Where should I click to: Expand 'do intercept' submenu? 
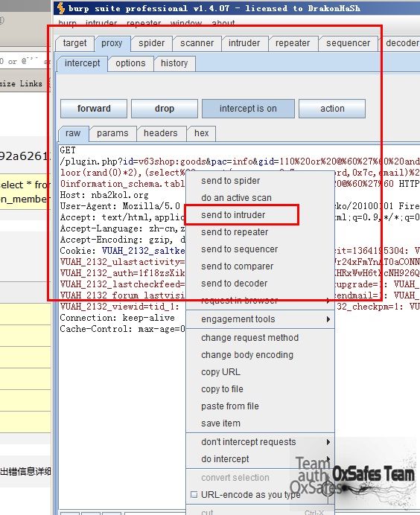tap(260, 459)
